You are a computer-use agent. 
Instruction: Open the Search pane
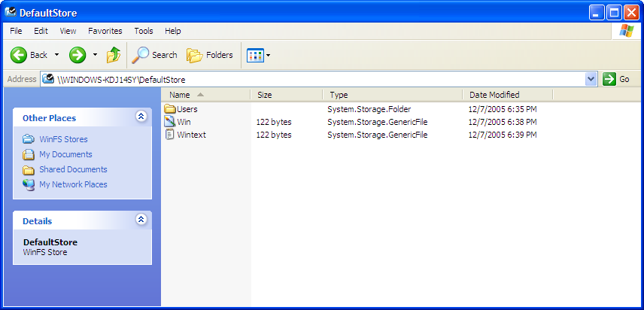pyautogui.click(x=154, y=55)
